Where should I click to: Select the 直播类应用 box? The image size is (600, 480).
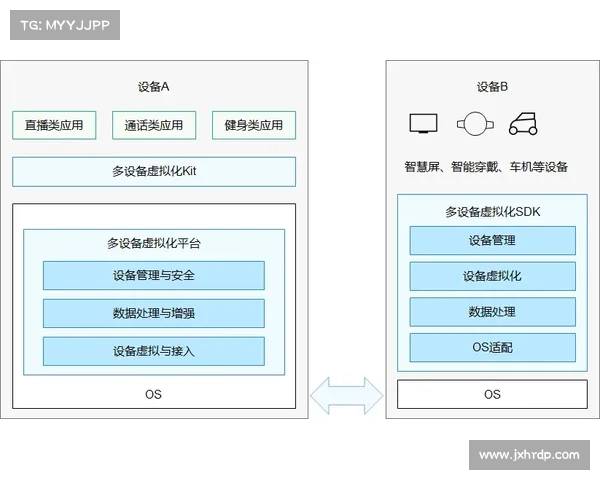pyautogui.click(x=54, y=125)
